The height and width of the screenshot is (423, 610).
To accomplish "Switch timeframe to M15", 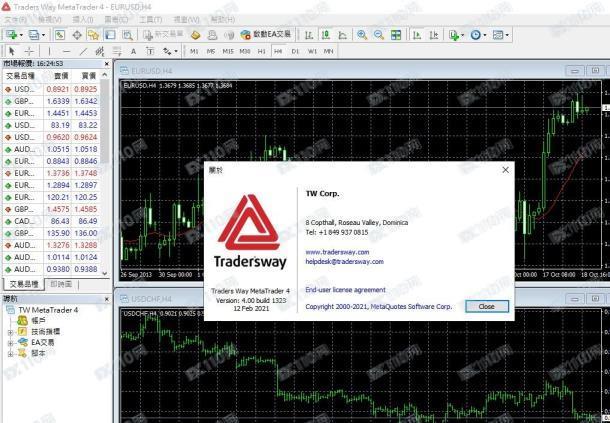I will coord(228,51).
